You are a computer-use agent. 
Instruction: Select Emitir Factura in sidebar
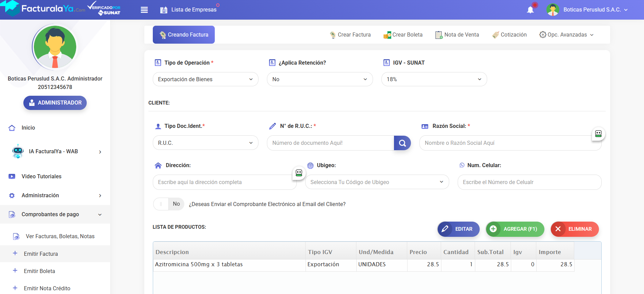[41, 254]
